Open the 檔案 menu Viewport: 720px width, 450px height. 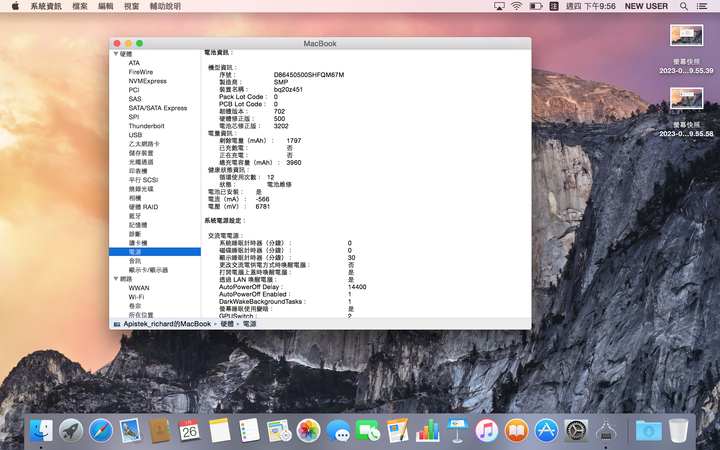[80, 6]
